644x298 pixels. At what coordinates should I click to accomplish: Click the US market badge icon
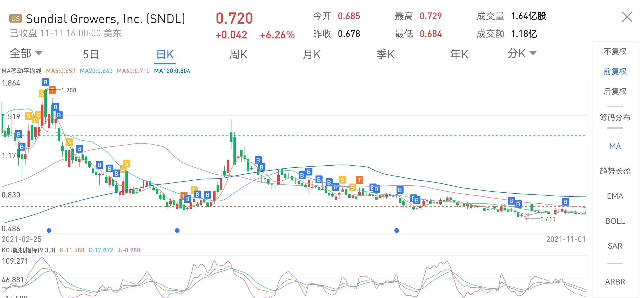point(16,18)
